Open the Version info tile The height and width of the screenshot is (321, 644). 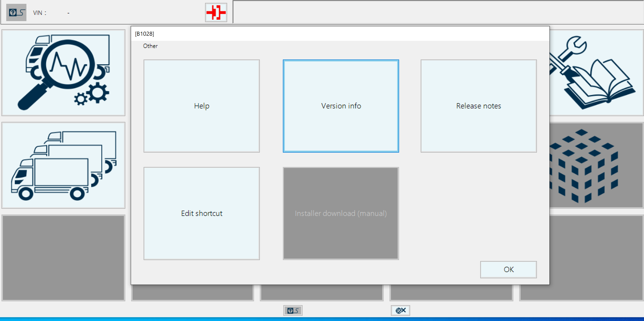[x=341, y=106]
